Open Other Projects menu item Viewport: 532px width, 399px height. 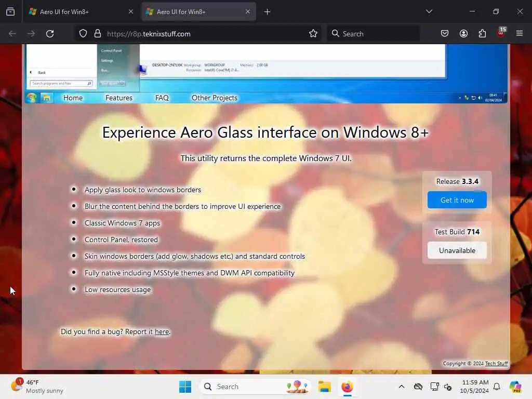215,98
